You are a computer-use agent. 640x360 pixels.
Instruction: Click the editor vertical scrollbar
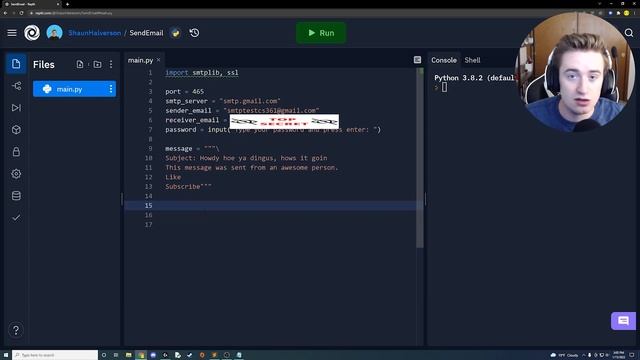[420, 158]
